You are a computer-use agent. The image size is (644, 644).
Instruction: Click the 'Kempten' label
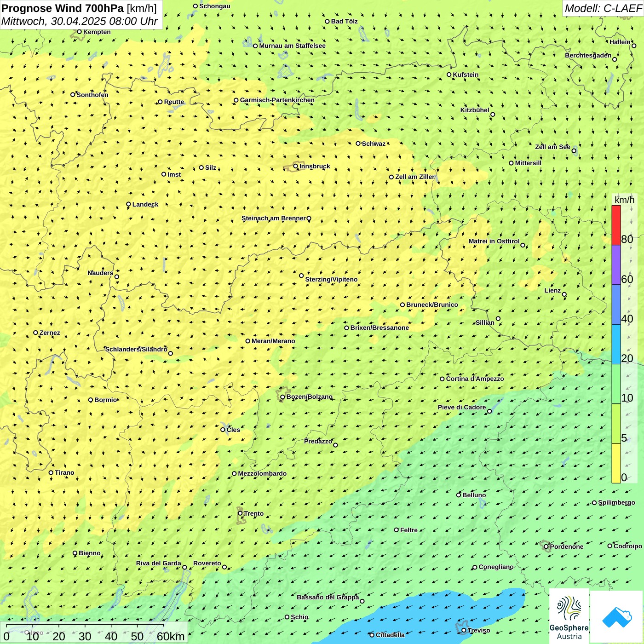[x=97, y=32]
